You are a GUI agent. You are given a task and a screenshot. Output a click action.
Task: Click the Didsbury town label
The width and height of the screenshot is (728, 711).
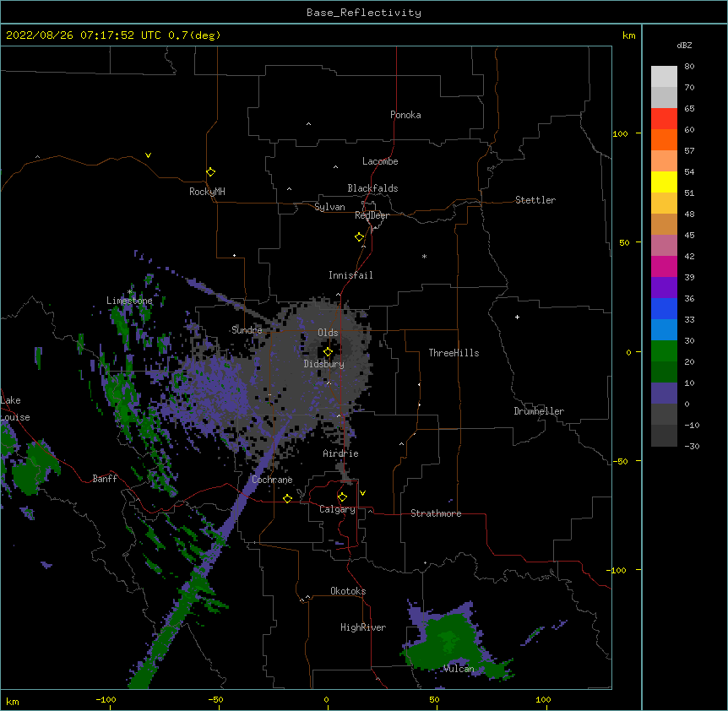point(324,364)
